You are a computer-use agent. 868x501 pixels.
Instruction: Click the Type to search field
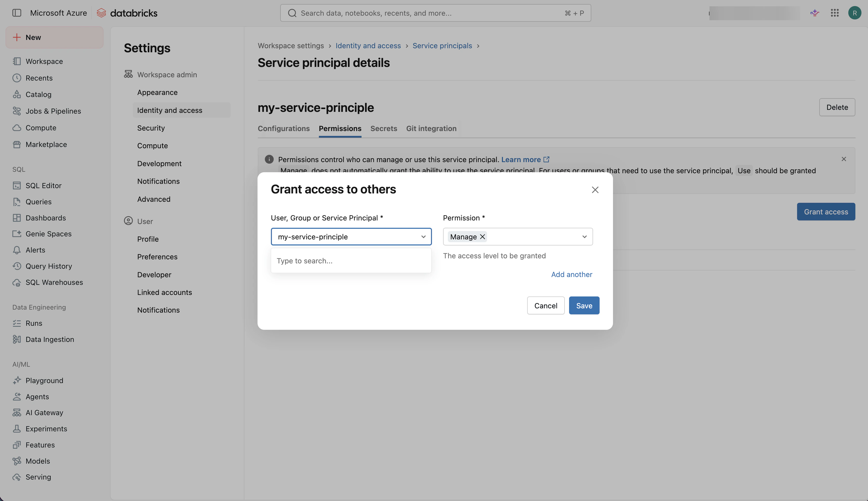pos(351,261)
